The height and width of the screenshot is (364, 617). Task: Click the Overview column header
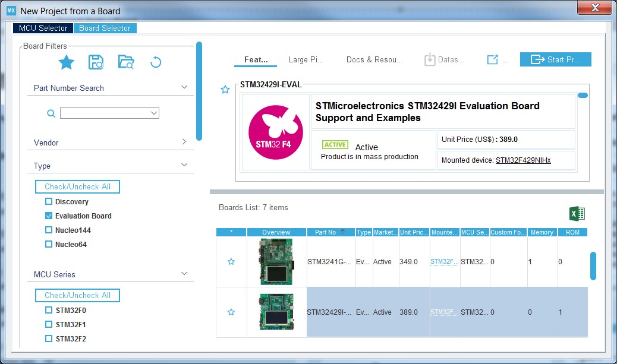(x=276, y=232)
